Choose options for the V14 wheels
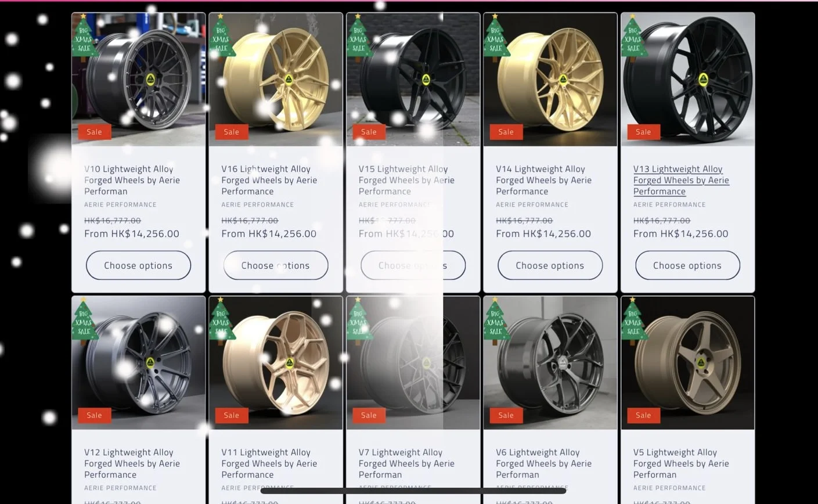The width and height of the screenshot is (818, 504). (x=550, y=265)
